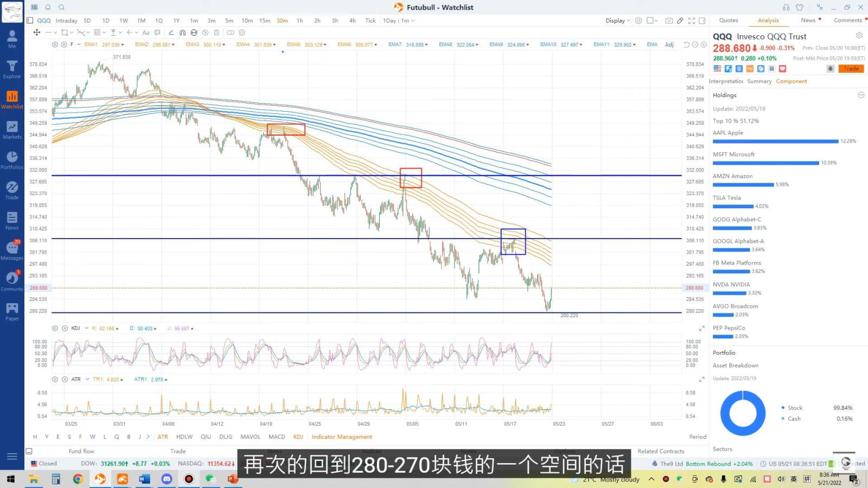Select the 1h timeframe
Screen dimensions: 868x488
[x=299, y=21]
